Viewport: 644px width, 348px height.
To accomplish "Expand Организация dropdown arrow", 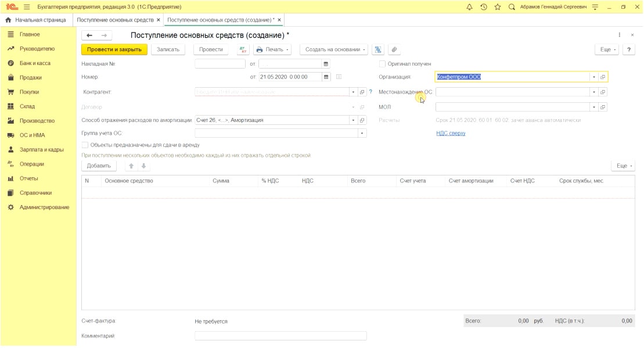I will click(594, 77).
